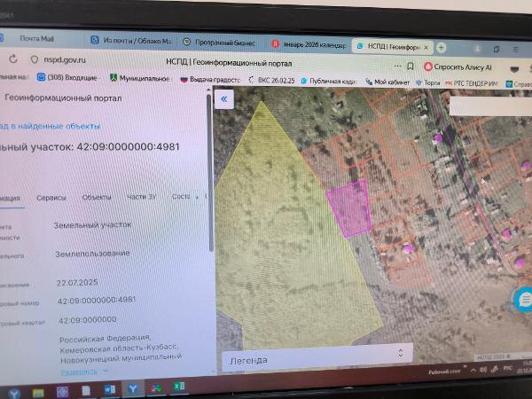Image resolution: width=532 pixels, height=399 pixels.
Task: Reload the page with the refresh icon
Action: pyautogui.click(x=13, y=59)
